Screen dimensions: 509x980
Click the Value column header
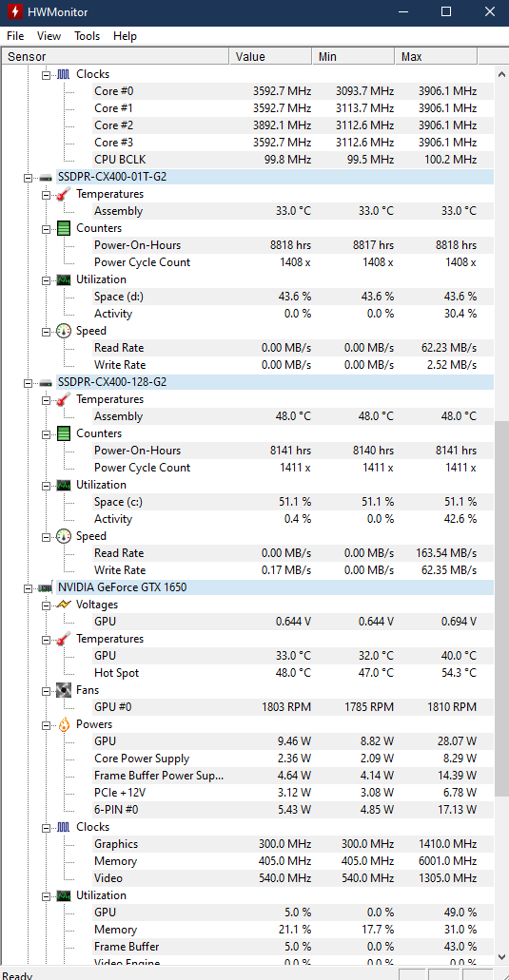(271, 57)
